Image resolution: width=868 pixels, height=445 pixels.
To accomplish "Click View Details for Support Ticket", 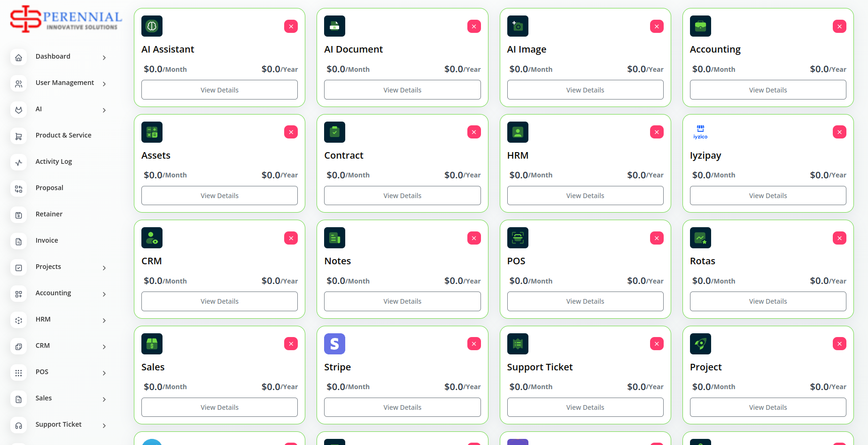I will coord(585,407).
